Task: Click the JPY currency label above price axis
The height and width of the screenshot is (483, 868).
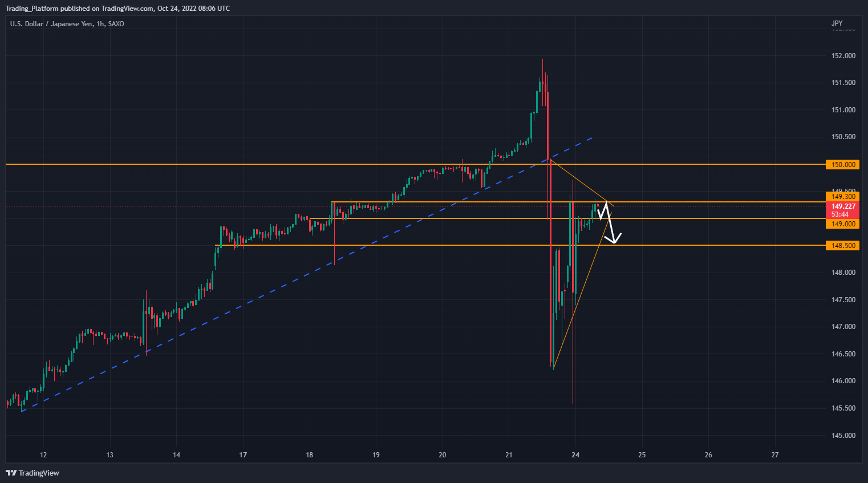Action: click(837, 23)
